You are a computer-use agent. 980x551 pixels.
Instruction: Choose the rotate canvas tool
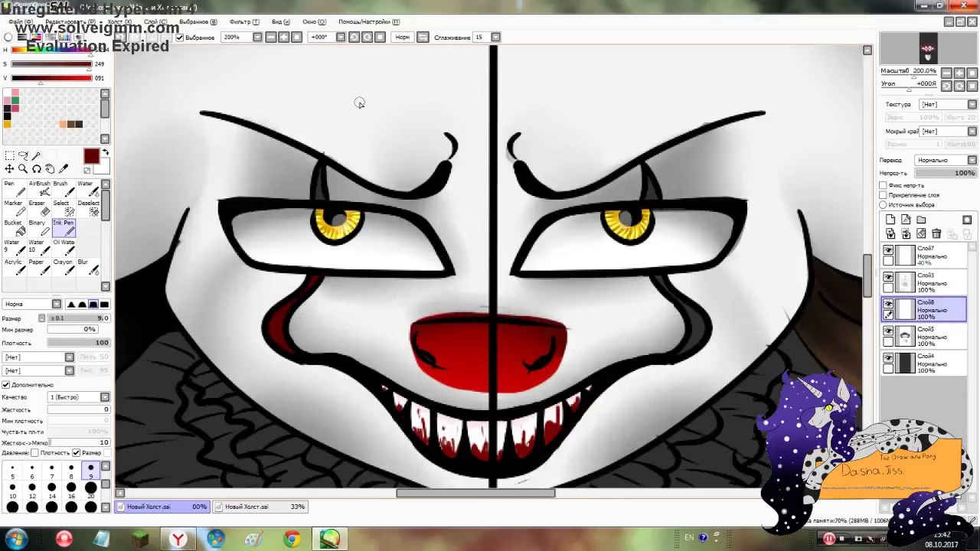click(37, 169)
